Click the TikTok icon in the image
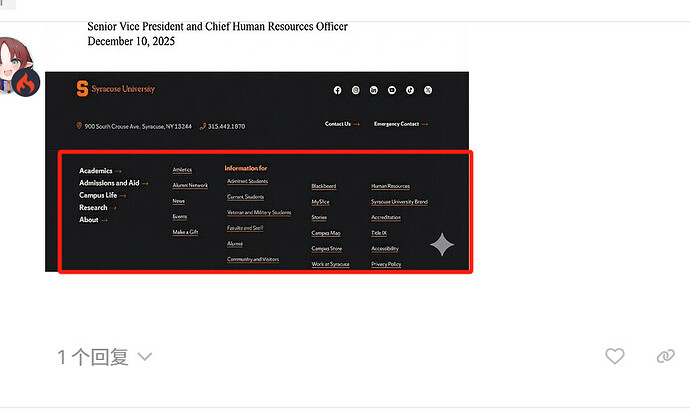 click(410, 90)
